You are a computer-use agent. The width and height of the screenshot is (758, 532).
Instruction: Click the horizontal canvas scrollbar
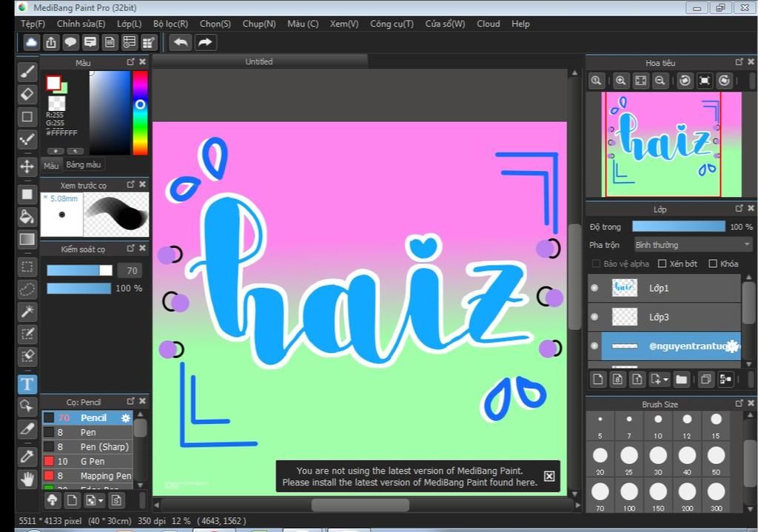pos(360,505)
